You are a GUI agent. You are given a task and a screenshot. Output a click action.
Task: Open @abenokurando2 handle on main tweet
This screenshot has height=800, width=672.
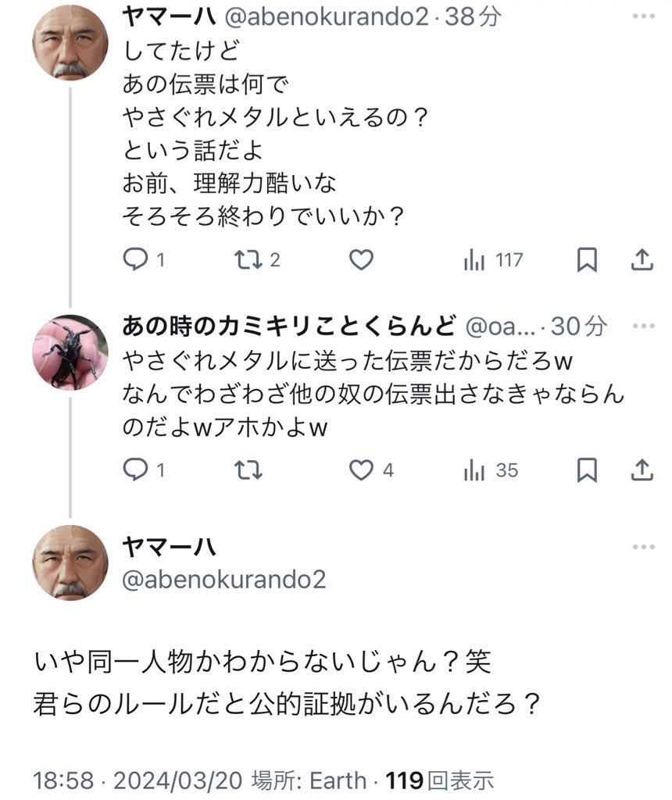coord(224,579)
